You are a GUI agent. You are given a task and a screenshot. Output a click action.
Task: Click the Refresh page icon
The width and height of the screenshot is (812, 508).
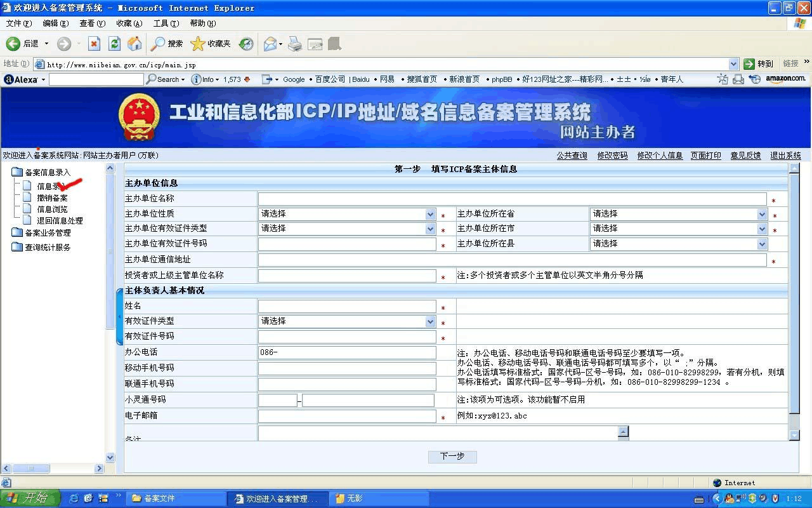click(x=114, y=44)
